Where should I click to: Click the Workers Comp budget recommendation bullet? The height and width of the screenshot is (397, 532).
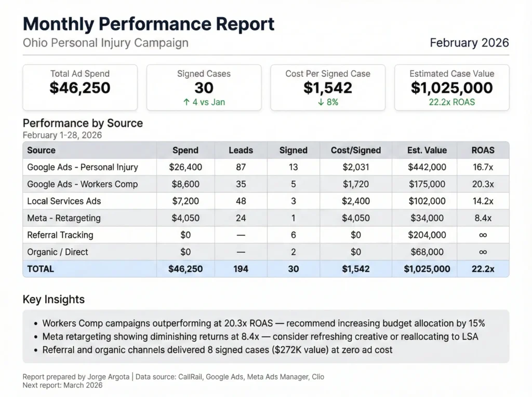[263, 323]
